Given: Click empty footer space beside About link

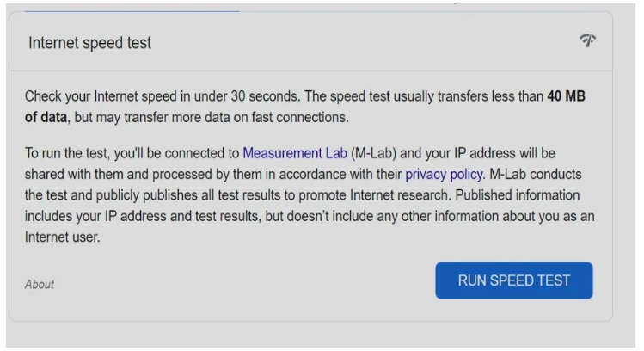Looking at the screenshot, I should [x=241, y=284].
